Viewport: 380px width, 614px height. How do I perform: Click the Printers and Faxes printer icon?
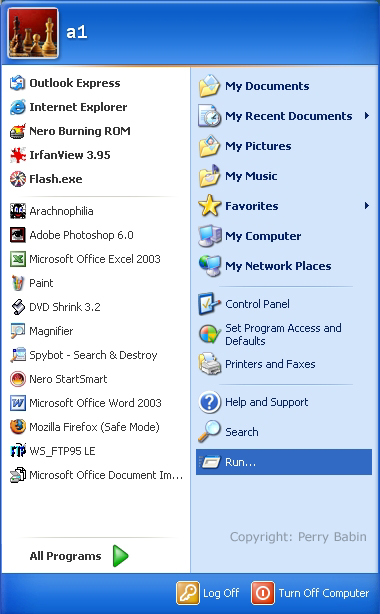[209, 364]
